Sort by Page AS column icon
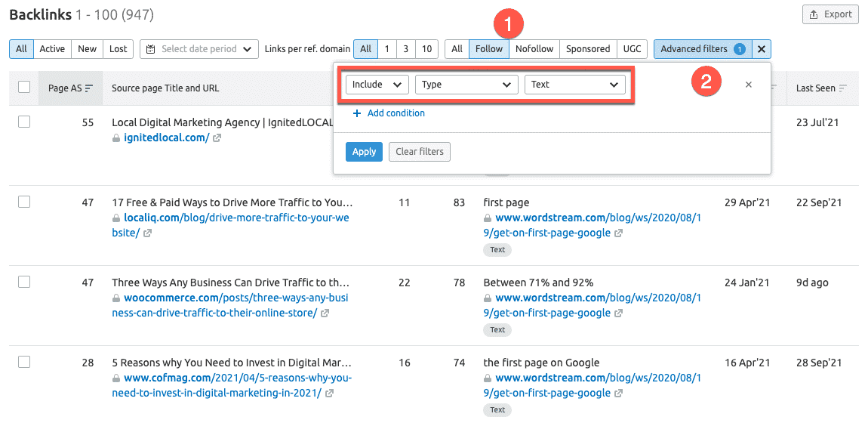The height and width of the screenshot is (423, 868). click(x=89, y=88)
